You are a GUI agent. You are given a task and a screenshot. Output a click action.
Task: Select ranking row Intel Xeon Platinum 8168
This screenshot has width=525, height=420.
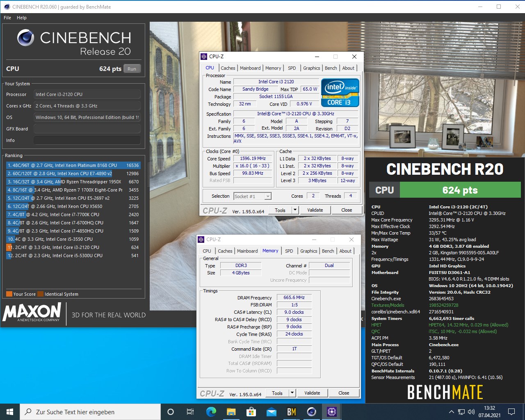pyautogui.click(x=73, y=165)
